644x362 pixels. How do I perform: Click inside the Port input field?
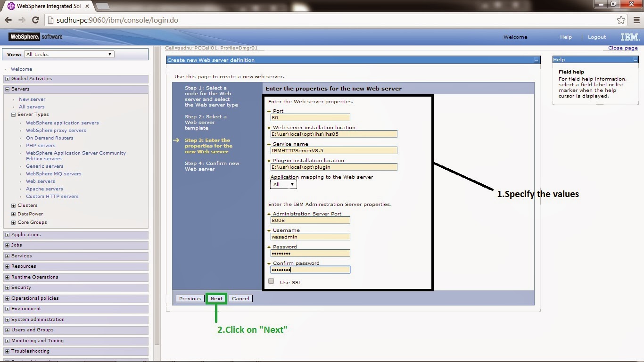pyautogui.click(x=310, y=117)
